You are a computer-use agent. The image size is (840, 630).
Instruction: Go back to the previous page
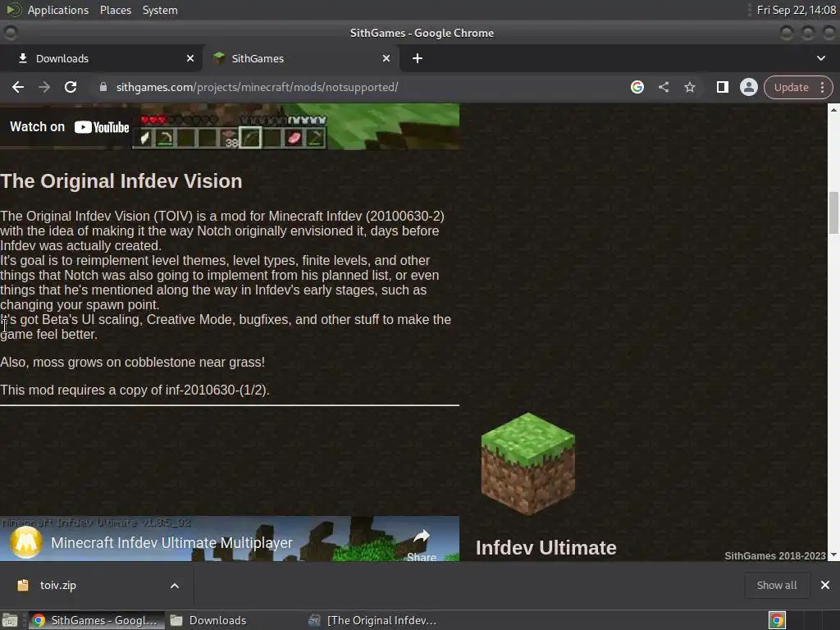click(18, 87)
